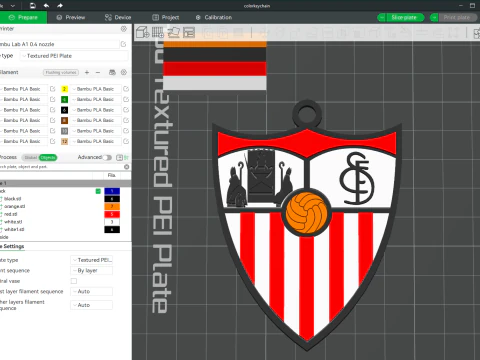The image size is (480, 360).
Task: Click the Arrange objects toolbar icon
Action: [189, 32]
